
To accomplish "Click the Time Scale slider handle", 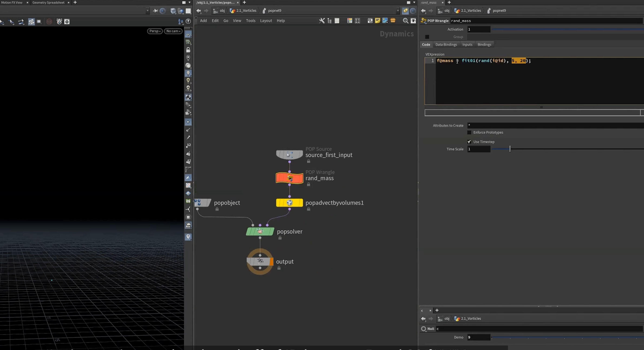I will 510,149.
